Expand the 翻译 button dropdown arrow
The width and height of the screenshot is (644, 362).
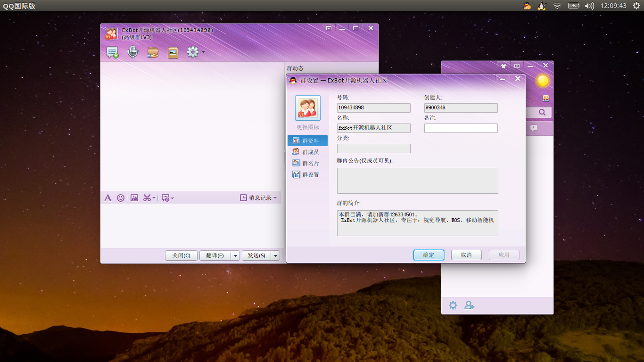click(235, 255)
